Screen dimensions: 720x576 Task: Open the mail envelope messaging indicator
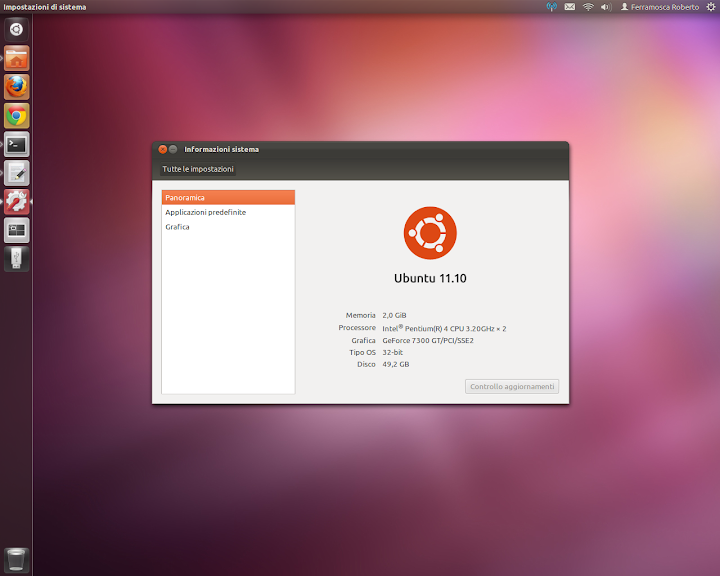coord(570,7)
